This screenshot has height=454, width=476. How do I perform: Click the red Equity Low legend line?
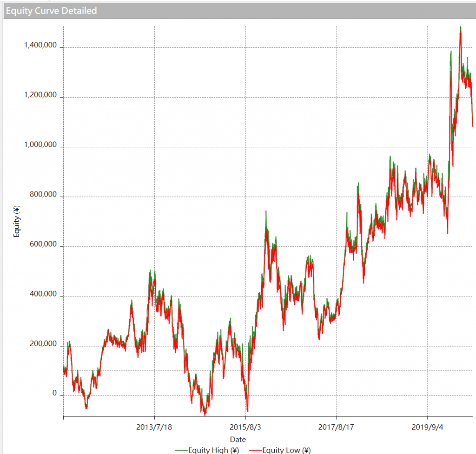coord(254,449)
